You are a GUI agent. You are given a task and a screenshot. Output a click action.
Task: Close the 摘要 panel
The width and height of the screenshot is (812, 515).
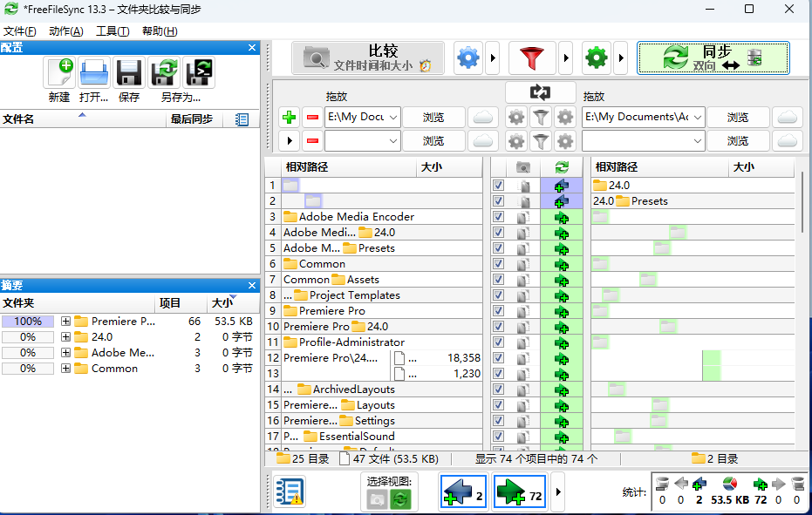[252, 286]
